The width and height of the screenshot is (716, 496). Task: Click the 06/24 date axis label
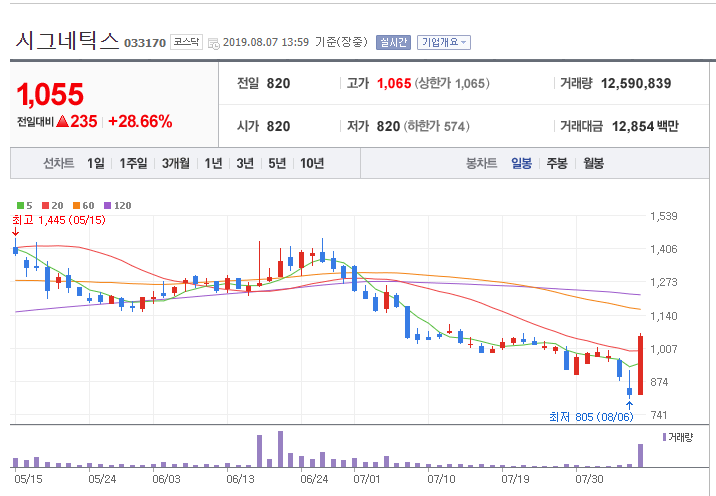point(315,479)
